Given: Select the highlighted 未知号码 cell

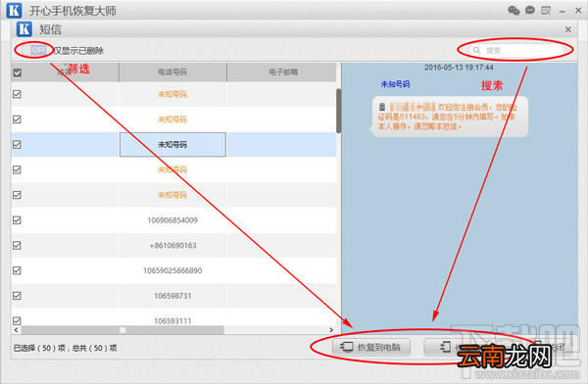Looking at the screenshot, I should [172, 144].
